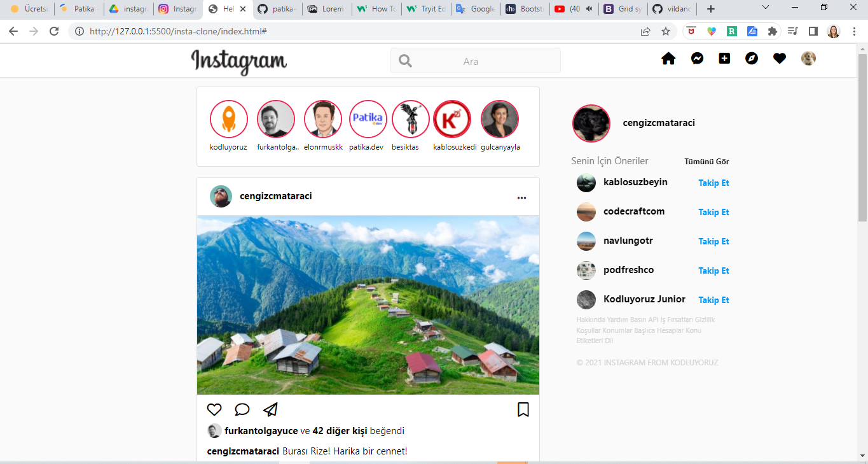
Task: View gulcanyayla story
Action: [500, 119]
